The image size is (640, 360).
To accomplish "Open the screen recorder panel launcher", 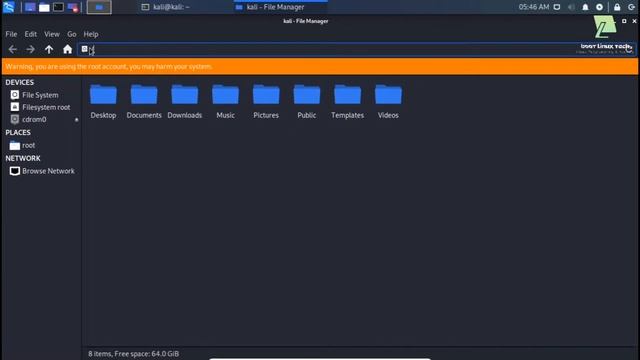I will (73, 7).
